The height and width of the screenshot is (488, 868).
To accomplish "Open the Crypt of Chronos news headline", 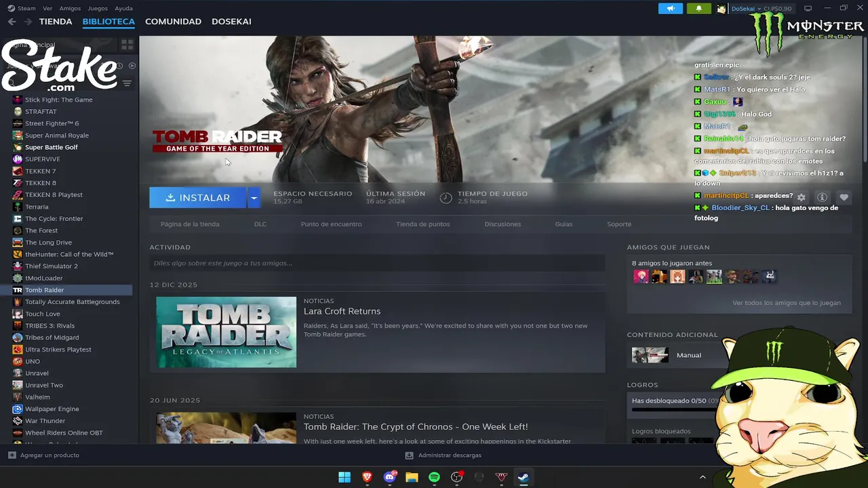I will 416,427.
